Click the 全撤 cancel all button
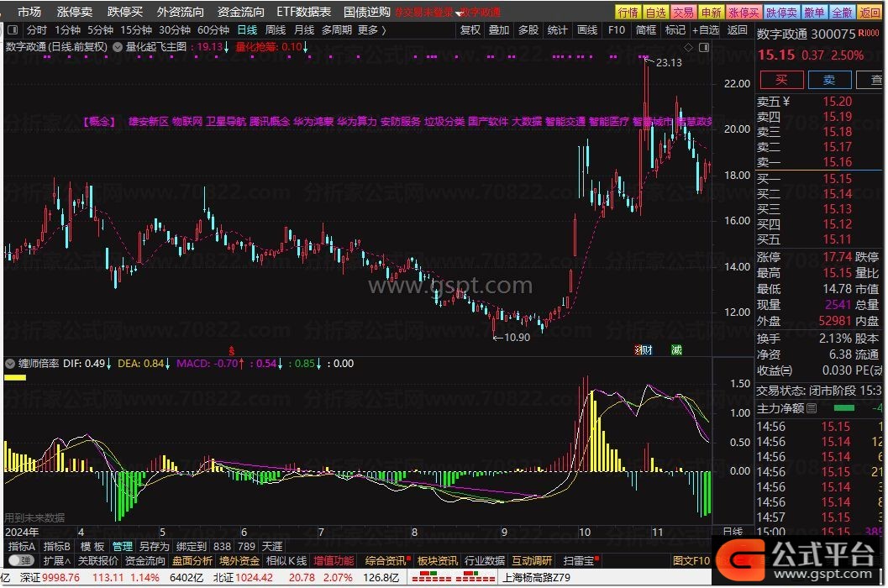Screen dimensions: 888x588 pyautogui.click(x=842, y=13)
